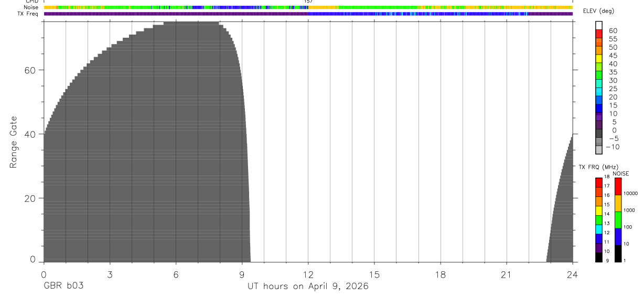Image resolution: width=644 pixels, height=297 pixels.
Task: Click hour '18' on the UT axis
Action: coord(441,274)
